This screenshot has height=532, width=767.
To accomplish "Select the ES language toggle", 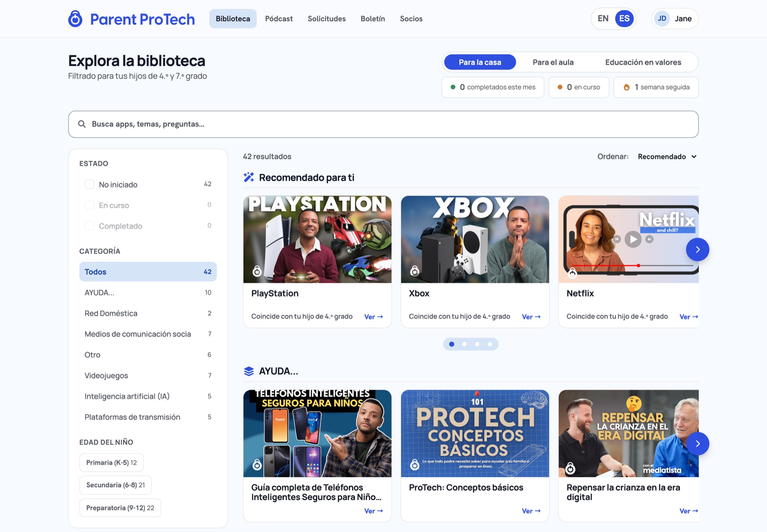I will [624, 19].
